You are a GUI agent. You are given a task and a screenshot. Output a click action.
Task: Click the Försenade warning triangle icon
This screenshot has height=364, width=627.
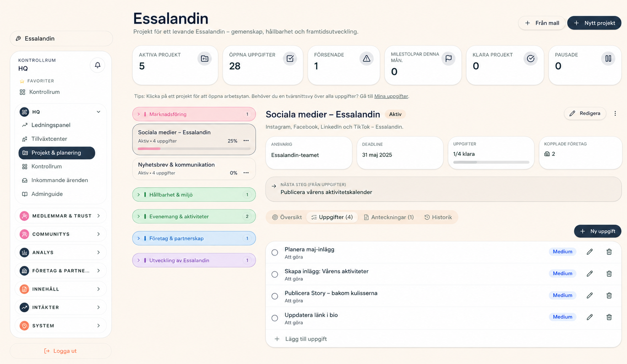pos(366,59)
